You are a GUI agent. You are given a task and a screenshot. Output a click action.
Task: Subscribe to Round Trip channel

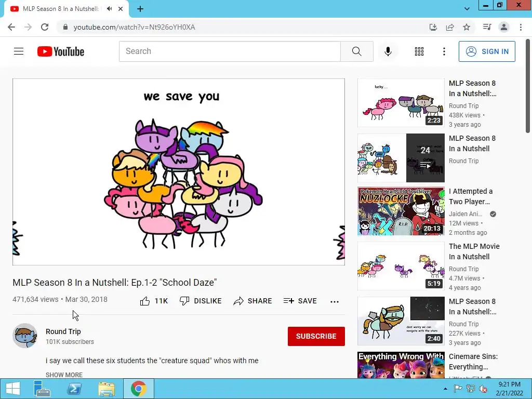(316, 336)
